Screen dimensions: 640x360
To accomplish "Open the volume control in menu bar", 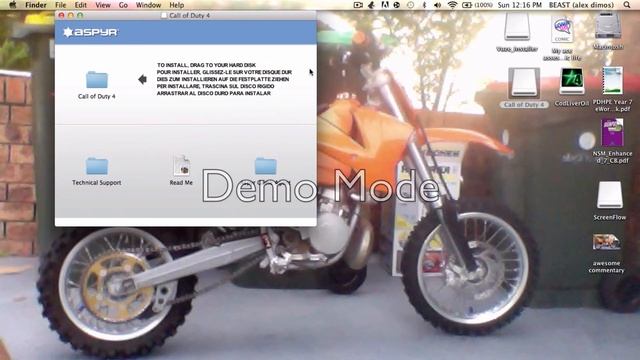I will [438, 5].
